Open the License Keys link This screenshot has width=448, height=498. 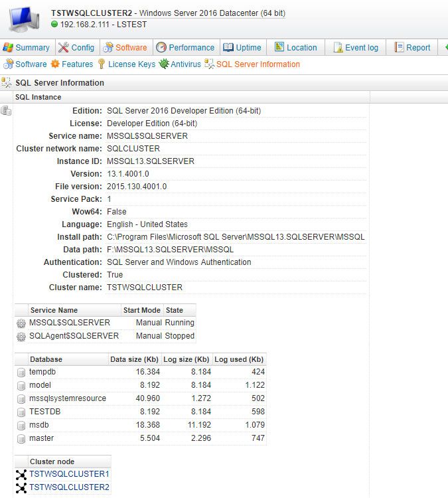[x=132, y=64]
